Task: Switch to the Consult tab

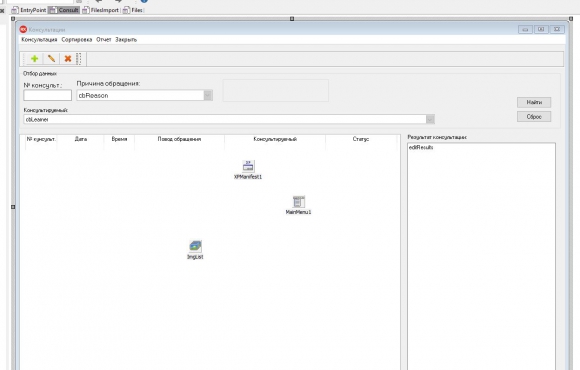Action: pyautogui.click(x=64, y=10)
